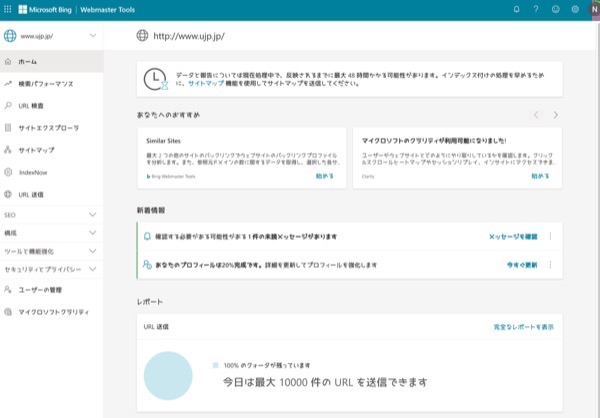Image resolution: width=600 pixels, height=418 pixels.
Task: Click the profile icon in profile completion row
Action: [x=147, y=265]
